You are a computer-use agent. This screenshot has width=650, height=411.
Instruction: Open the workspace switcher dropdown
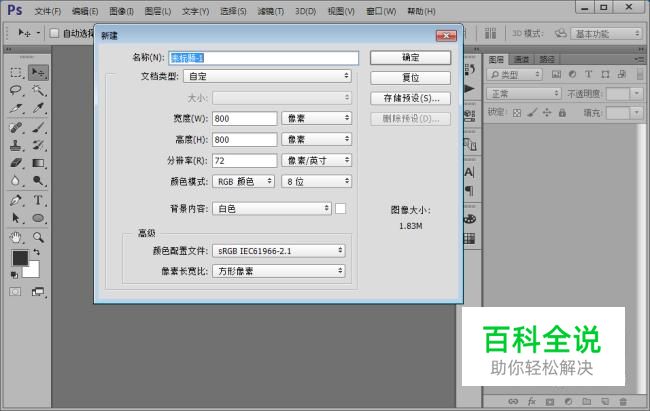606,34
